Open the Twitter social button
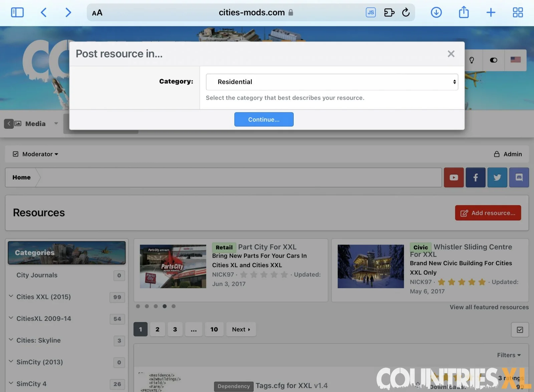The image size is (534, 392). click(497, 177)
